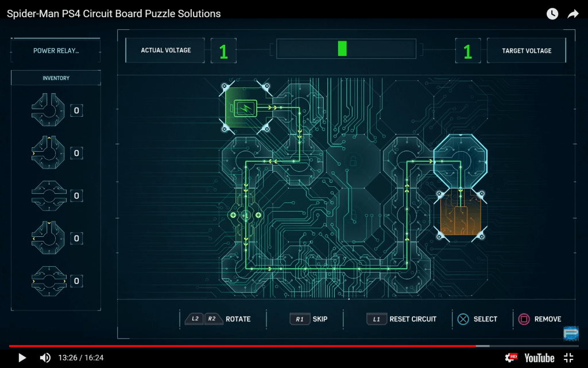Click the L1 Reset Circuit prompt
The height and width of the screenshot is (368, 588).
401,319
